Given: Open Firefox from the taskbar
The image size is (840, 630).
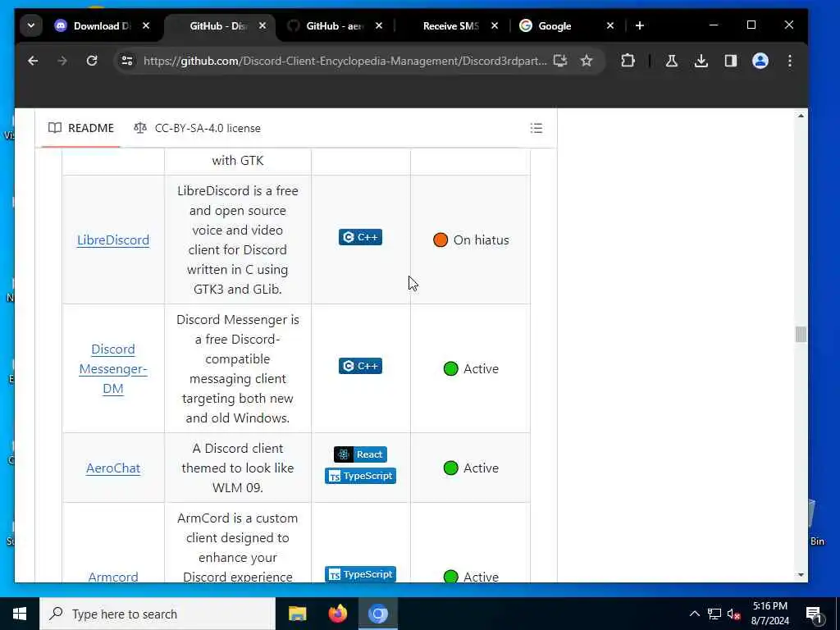Looking at the screenshot, I should pos(337,614).
